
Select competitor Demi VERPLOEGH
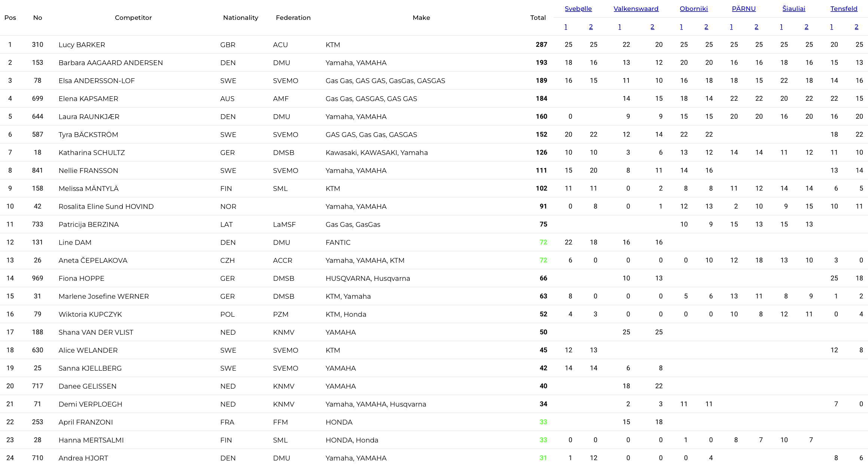coord(90,404)
